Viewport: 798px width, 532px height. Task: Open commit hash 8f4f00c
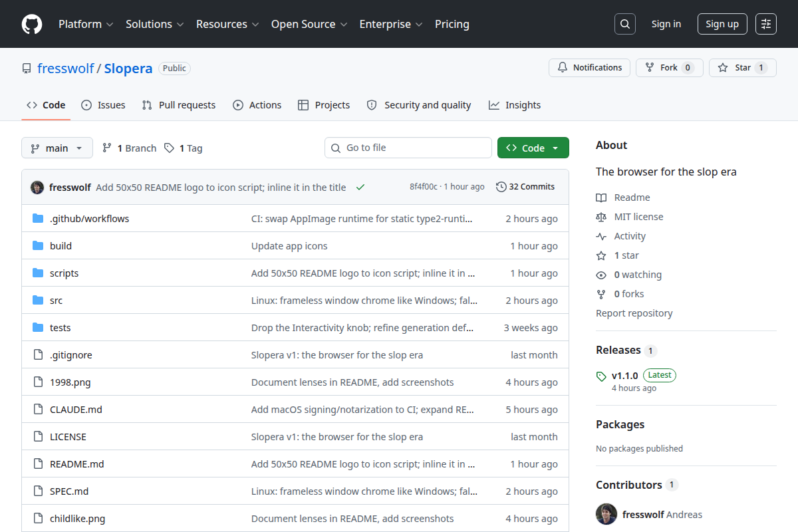(424, 187)
